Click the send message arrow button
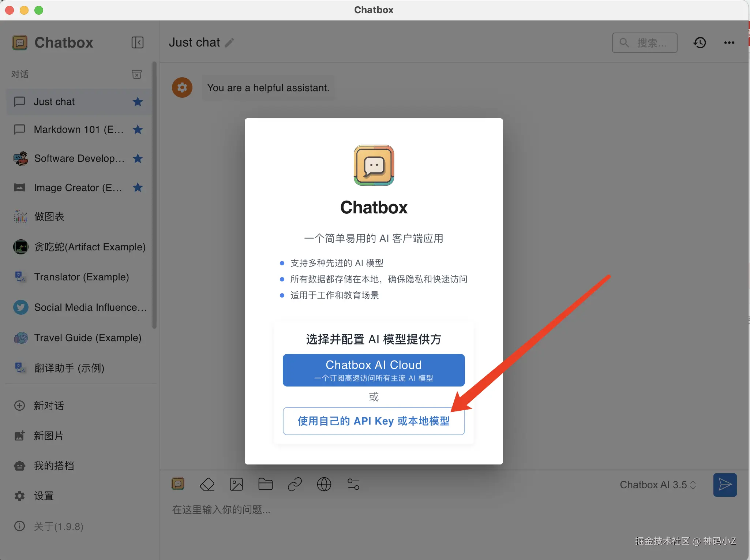 (x=725, y=485)
